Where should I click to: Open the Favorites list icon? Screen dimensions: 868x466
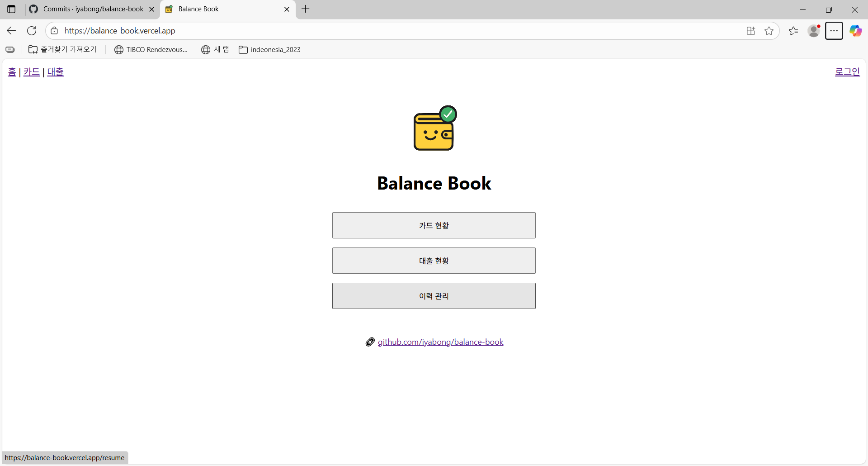click(793, 31)
